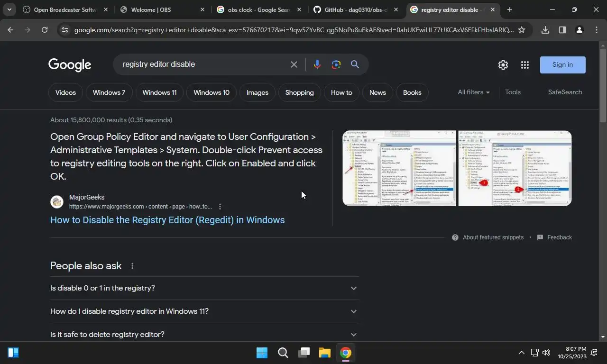This screenshot has height=364, width=607.
Task: Switch to Welcome | OBS tab
Action: click(163, 9)
